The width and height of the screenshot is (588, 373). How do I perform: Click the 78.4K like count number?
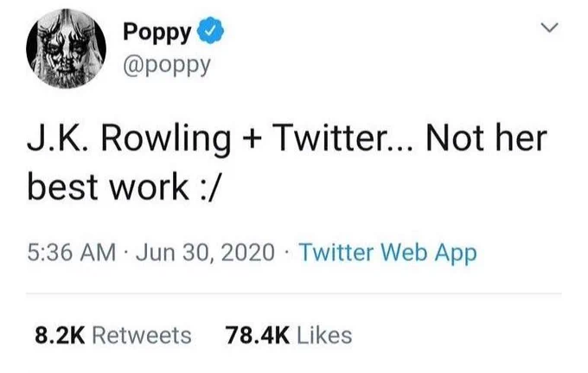click(258, 336)
